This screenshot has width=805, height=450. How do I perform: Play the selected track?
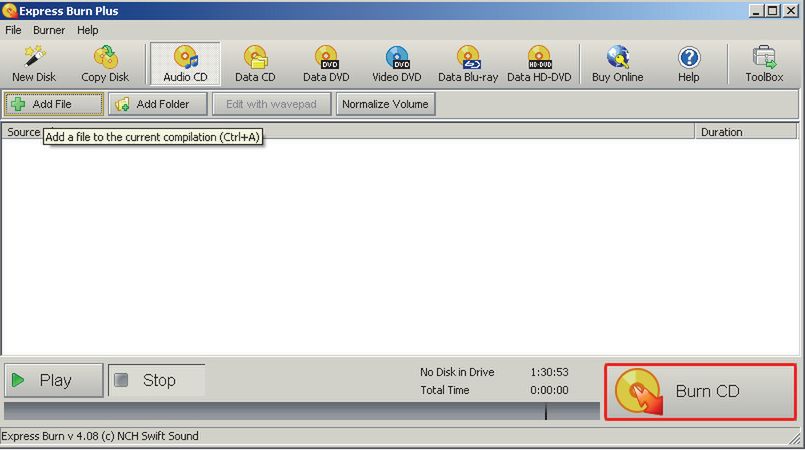coord(54,380)
